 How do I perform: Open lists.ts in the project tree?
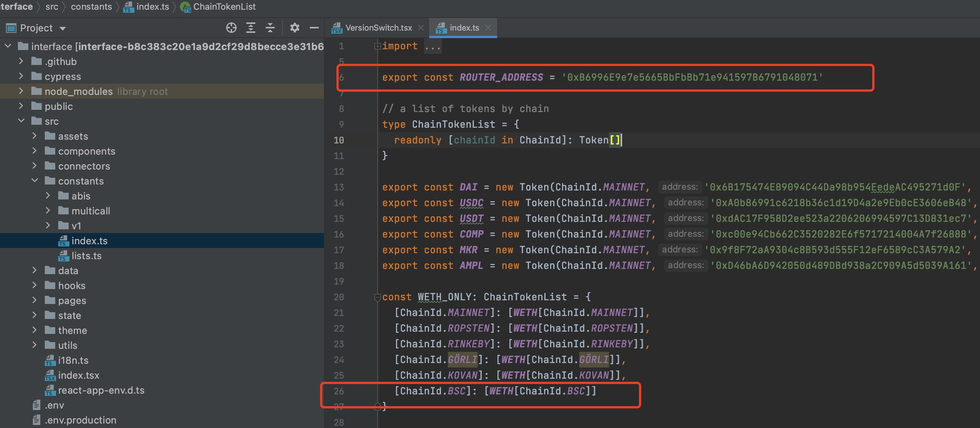click(x=86, y=255)
